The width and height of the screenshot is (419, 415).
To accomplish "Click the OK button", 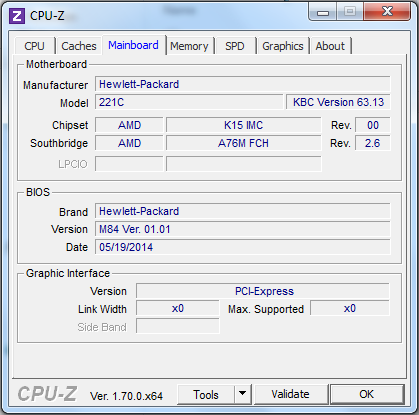I will pos(366,395).
